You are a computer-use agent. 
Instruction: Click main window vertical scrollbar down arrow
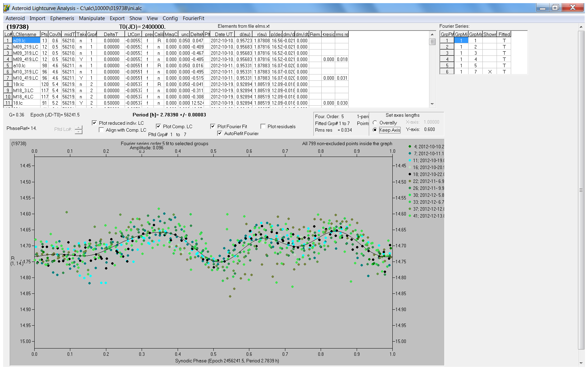point(581,363)
